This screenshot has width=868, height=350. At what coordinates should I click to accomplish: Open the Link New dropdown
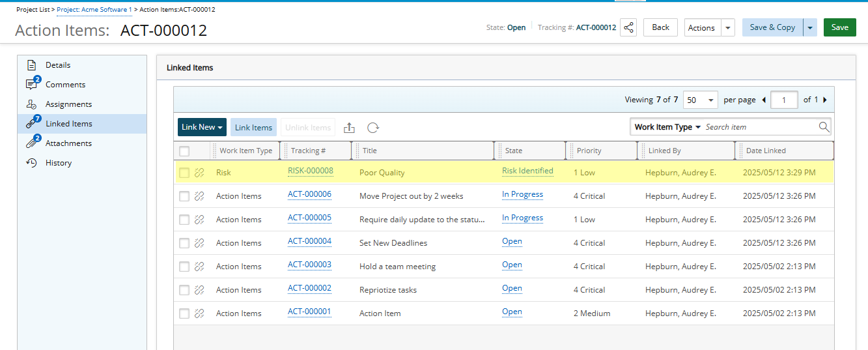pos(202,127)
